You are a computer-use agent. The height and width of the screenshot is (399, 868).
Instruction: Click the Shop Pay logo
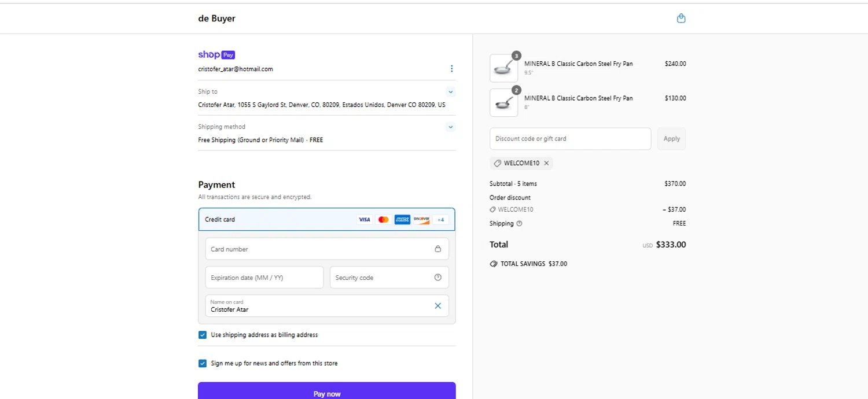[216, 55]
